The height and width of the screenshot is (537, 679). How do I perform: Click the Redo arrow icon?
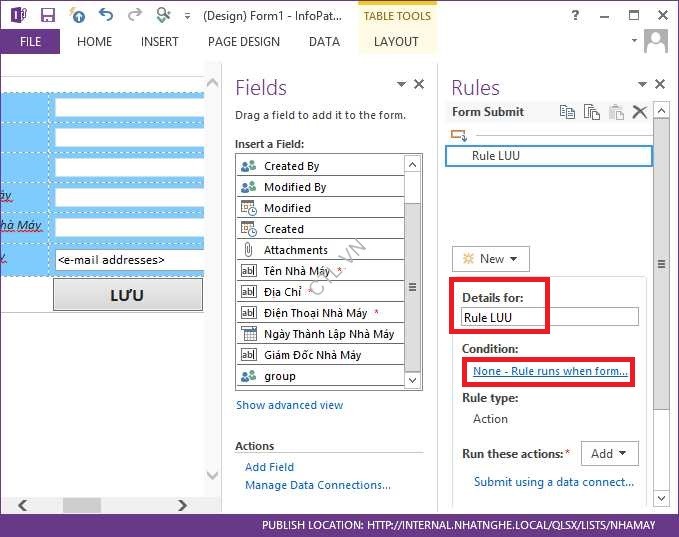click(135, 15)
